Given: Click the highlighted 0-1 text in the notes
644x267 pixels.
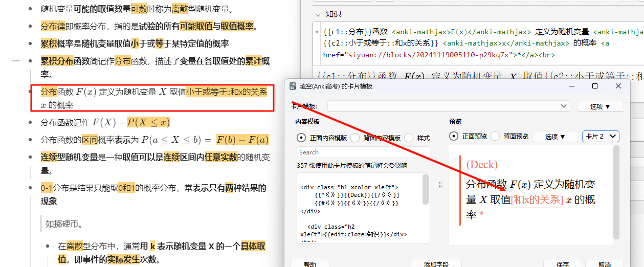Looking at the screenshot, I should [47, 188].
